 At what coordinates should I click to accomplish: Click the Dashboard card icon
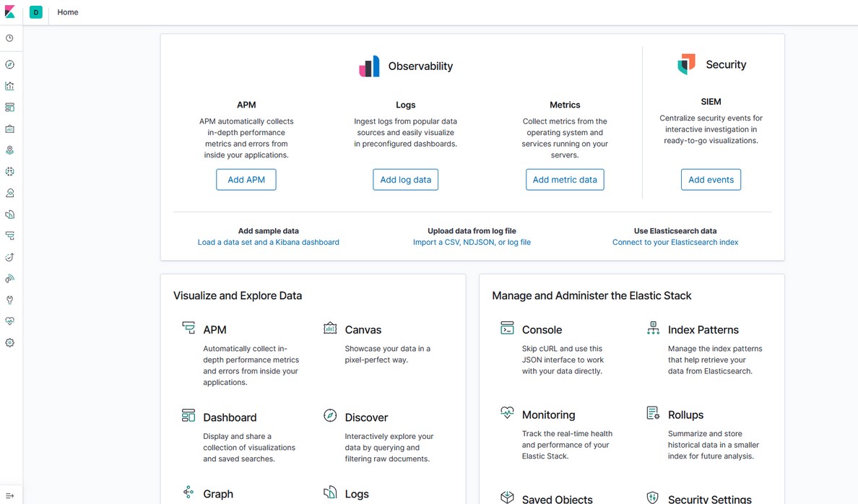click(x=188, y=415)
